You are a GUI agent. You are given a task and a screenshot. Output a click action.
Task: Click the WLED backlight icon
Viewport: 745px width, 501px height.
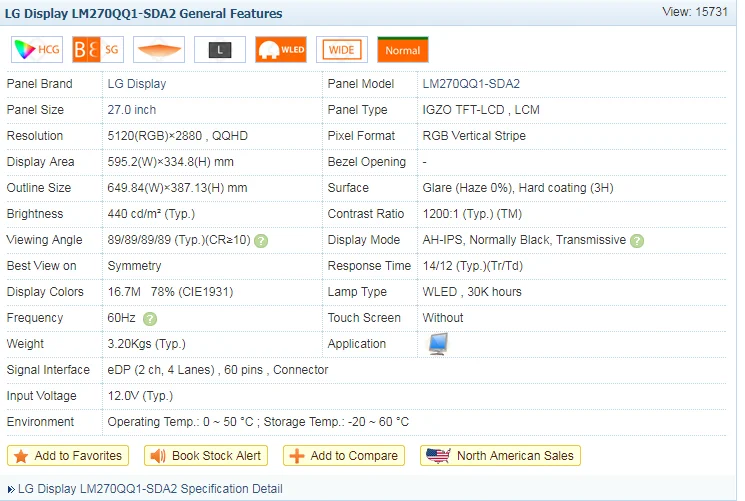281,49
